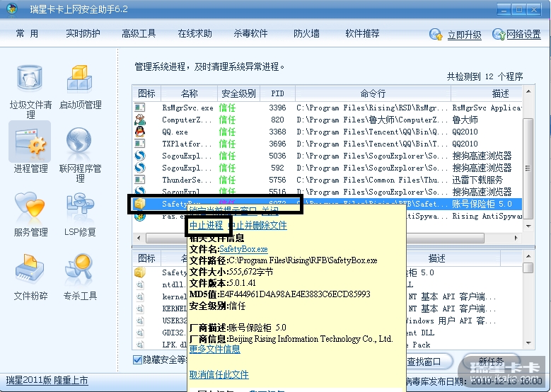
Task: Open the 防火墙 tab
Action: click(x=306, y=33)
